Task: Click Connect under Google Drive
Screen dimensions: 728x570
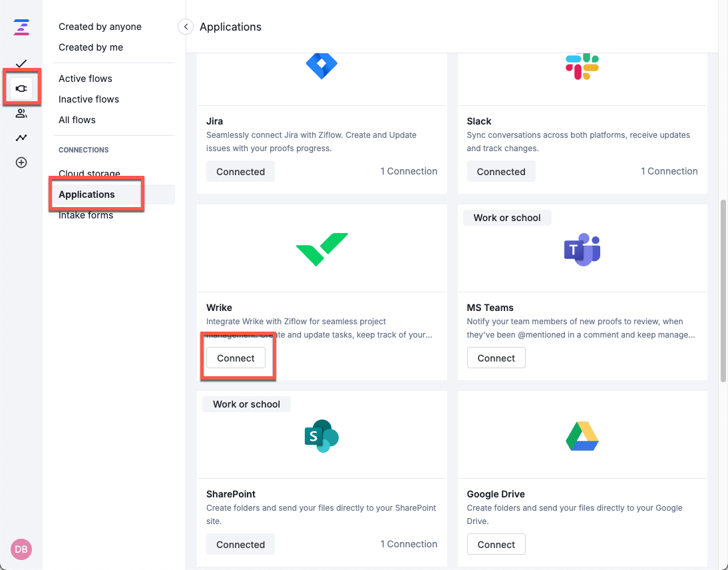Action: (496, 544)
